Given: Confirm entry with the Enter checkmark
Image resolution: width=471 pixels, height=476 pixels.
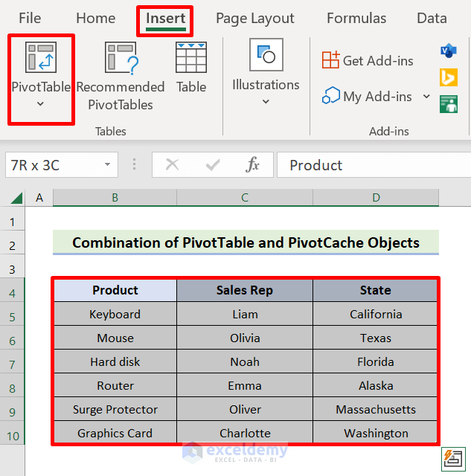Looking at the screenshot, I should [213, 165].
